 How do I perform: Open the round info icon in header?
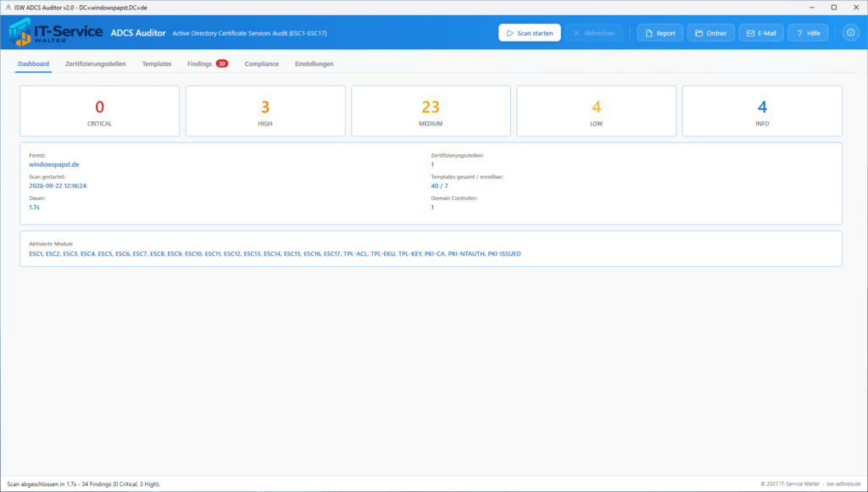(851, 33)
